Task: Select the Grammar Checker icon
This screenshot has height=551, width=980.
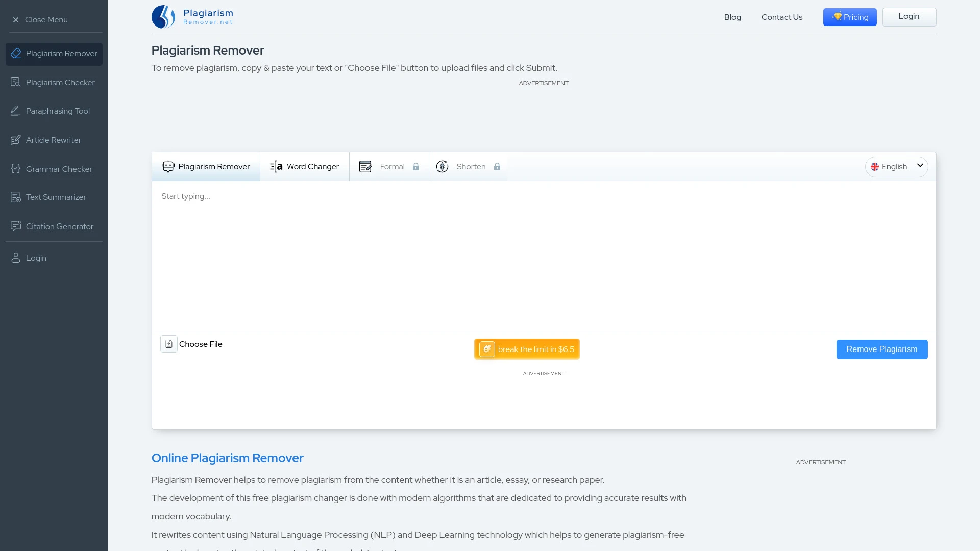Action: tap(16, 169)
